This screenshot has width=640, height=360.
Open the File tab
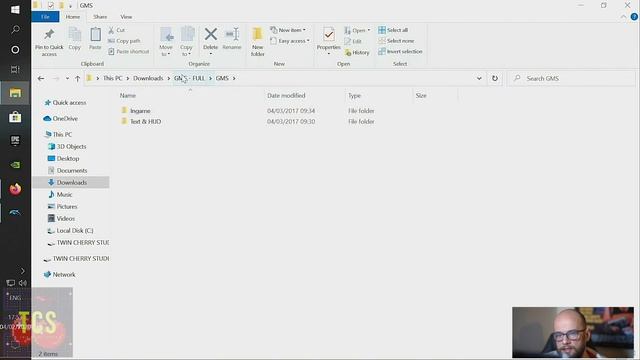[45, 17]
